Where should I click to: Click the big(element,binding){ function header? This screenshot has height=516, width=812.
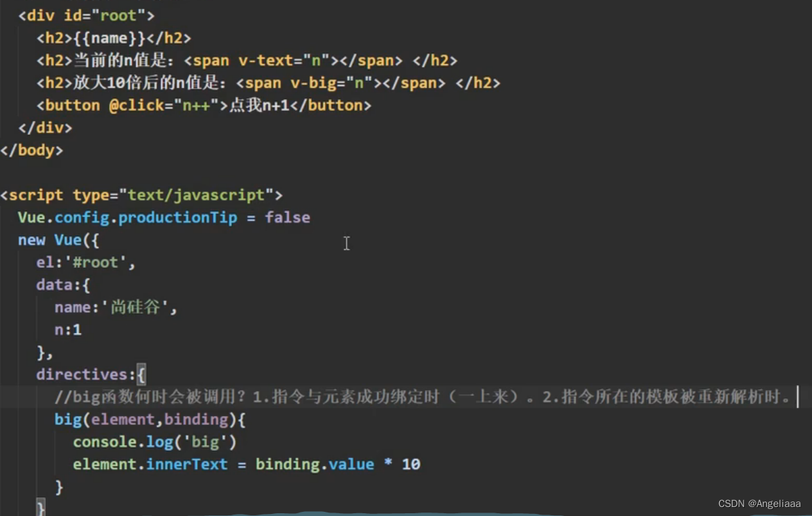150,419
